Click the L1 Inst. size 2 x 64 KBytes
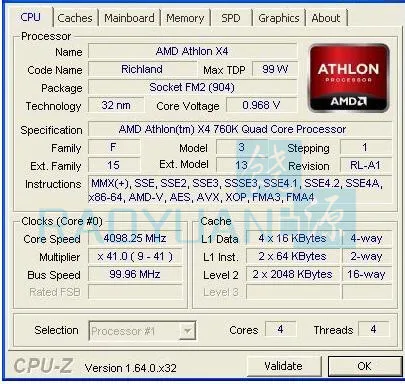The height and width of the screenshot is (384, 405). (x=293, y=257)
